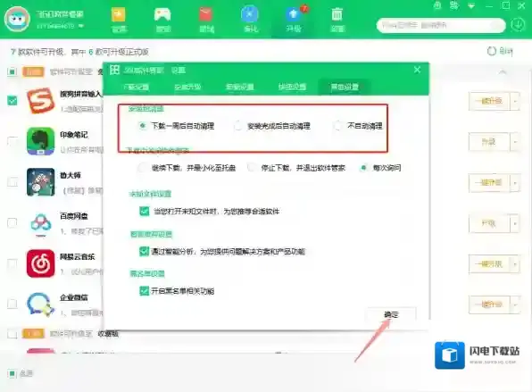Screen dimensions: 532x392
Task: Check the 鲁大师 row checkbox
Action: (12, 182)
